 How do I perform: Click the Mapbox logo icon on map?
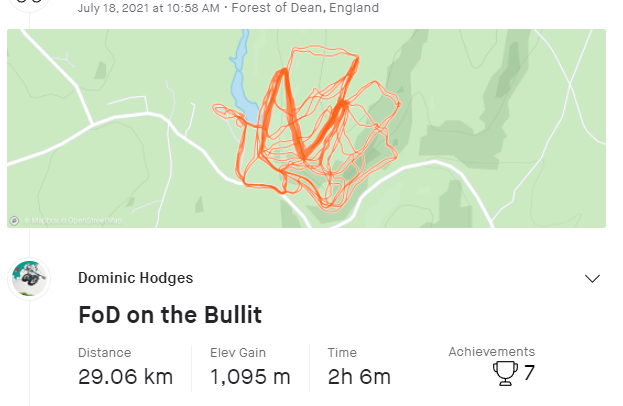[14, 220]
